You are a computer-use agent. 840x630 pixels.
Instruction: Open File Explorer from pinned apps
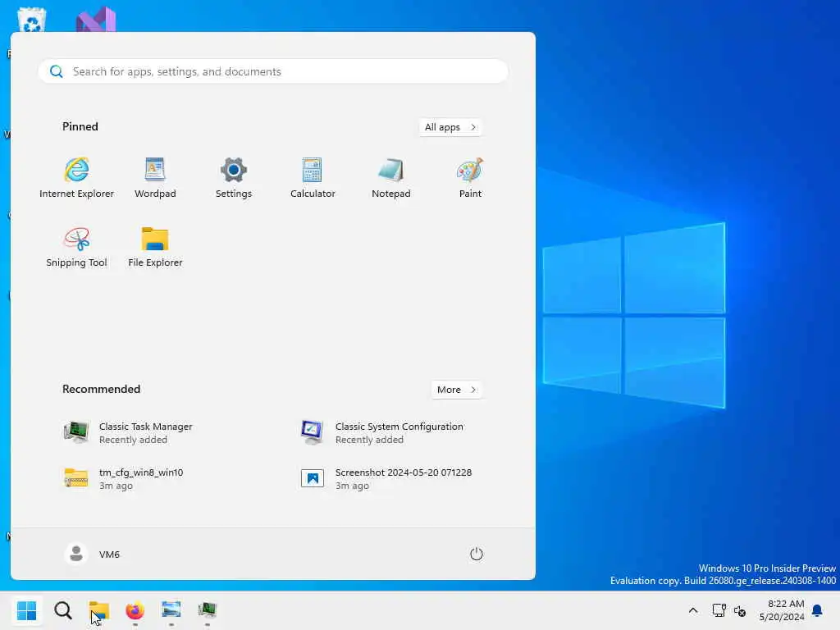pos(155,247)
